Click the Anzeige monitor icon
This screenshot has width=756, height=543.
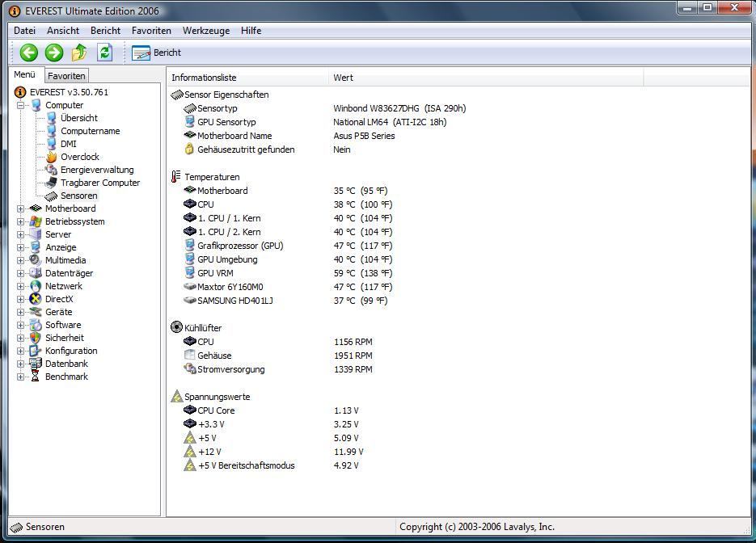36,247
